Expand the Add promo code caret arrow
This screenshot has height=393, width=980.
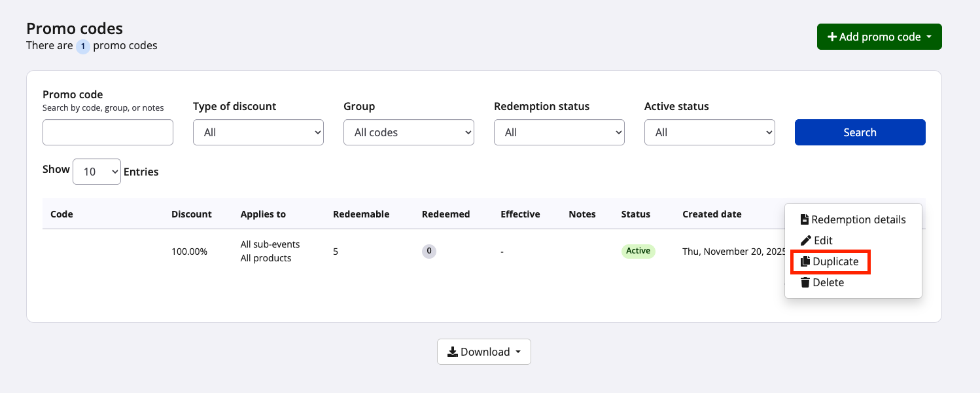tap(929, 37)
